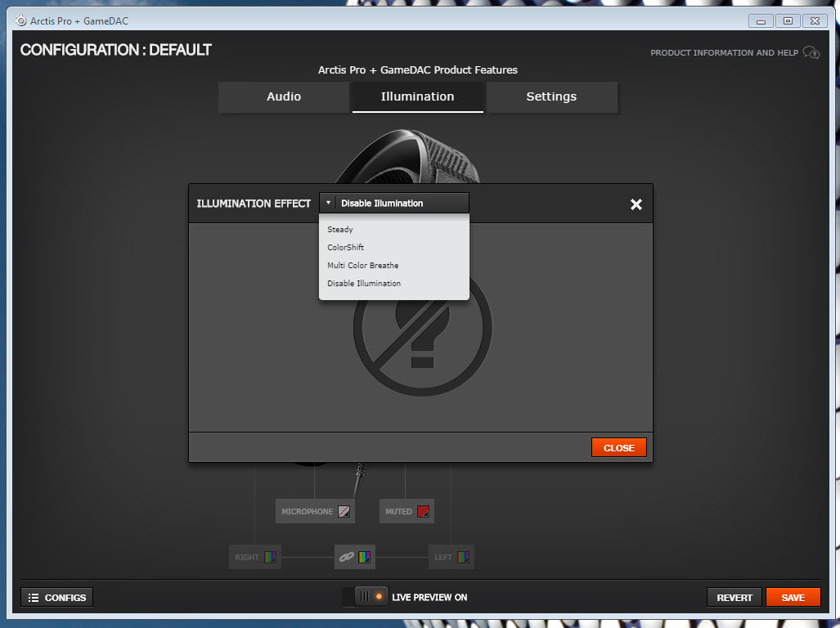
Task: Open the CONFIGS list
Action: click(x=56, y=598)
